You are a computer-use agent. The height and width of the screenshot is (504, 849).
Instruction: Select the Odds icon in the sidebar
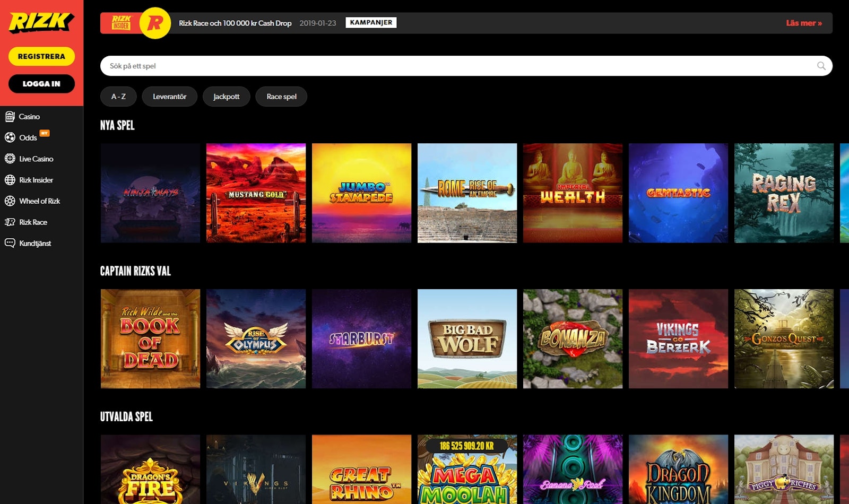click(x=10, y=137)
